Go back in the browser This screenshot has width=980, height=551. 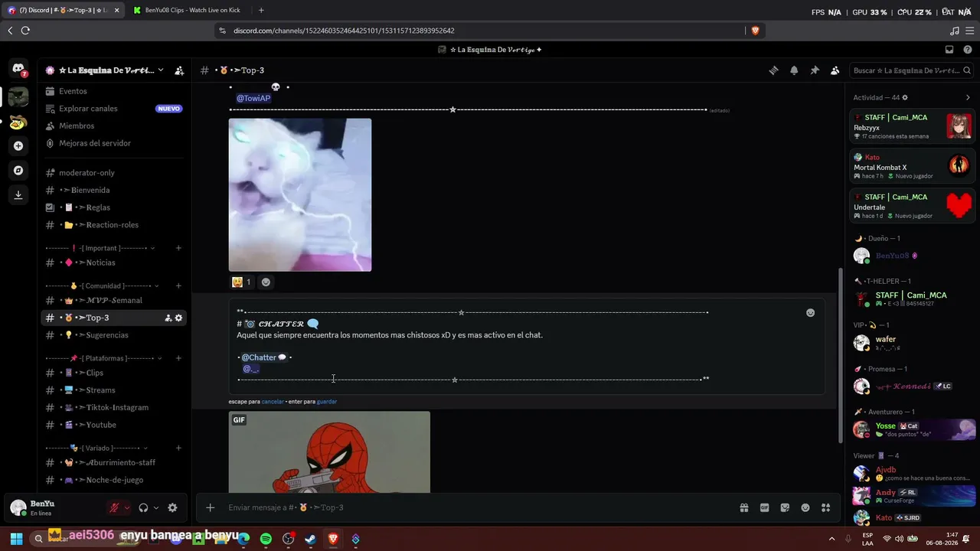(x=10, y=31)
